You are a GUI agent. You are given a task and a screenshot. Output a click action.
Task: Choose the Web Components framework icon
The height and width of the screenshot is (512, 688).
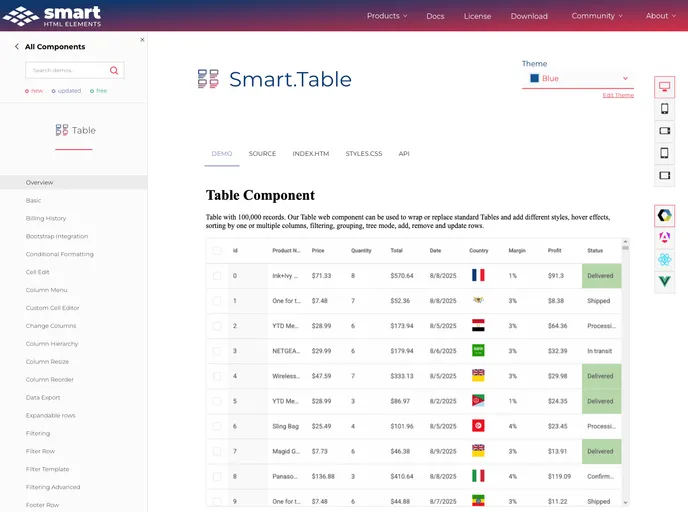pyautogui.click(x=664, y=215)
